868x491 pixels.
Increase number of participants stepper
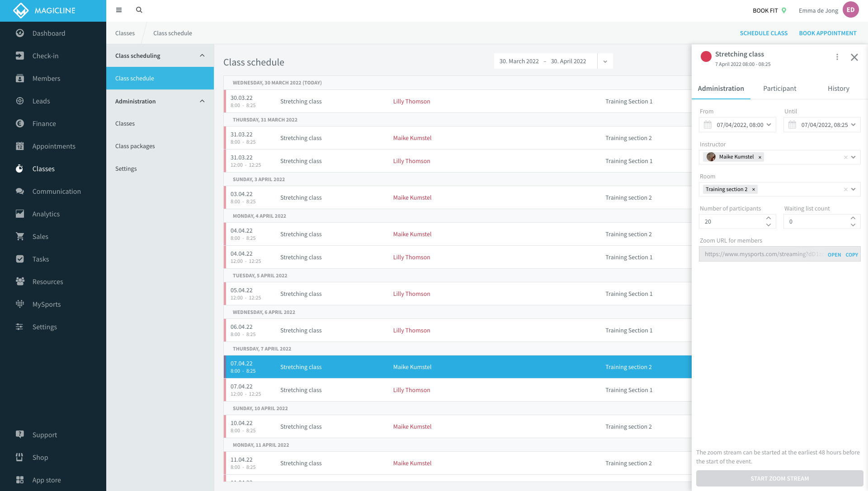tap(769, 218)
